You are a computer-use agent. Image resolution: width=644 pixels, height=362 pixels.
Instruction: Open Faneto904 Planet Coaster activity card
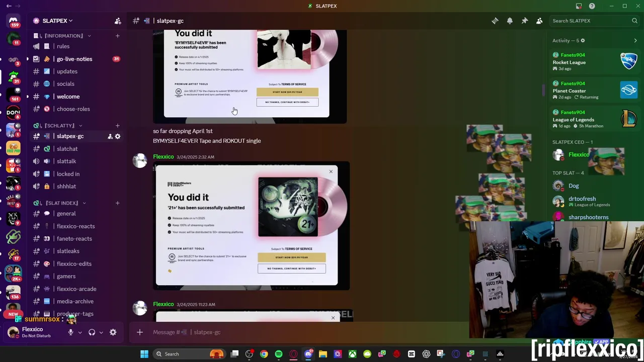coord(595,90)
